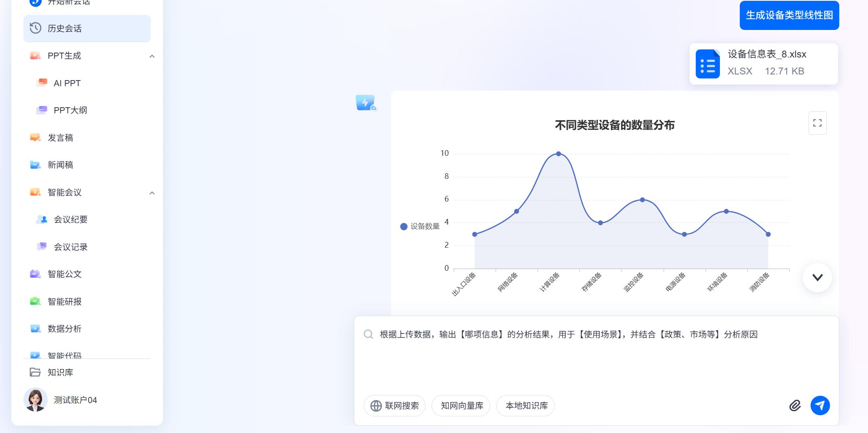This screenshot has width=868, height=433.
Task: Open the AI PPT menu item
Action: [67, 83]
